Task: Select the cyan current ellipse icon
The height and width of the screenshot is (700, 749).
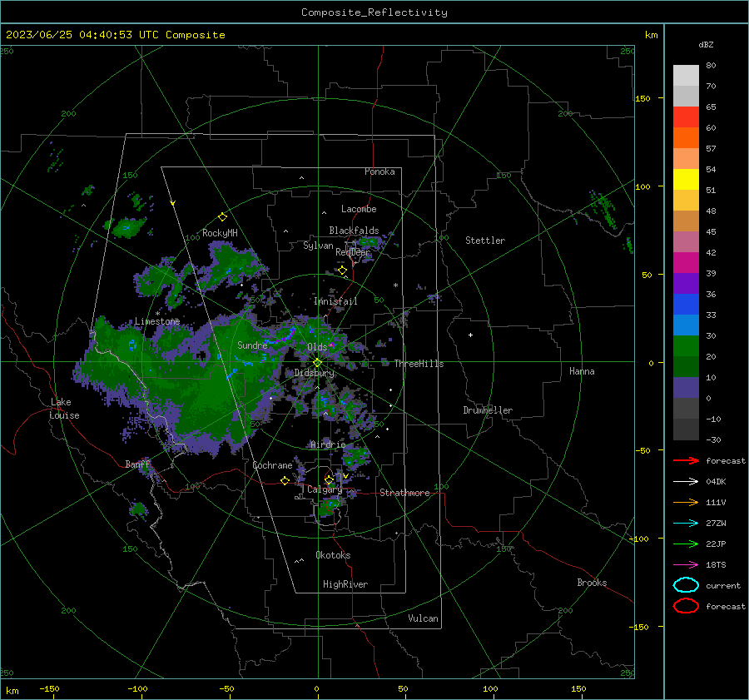Action: tap(686, 585)
